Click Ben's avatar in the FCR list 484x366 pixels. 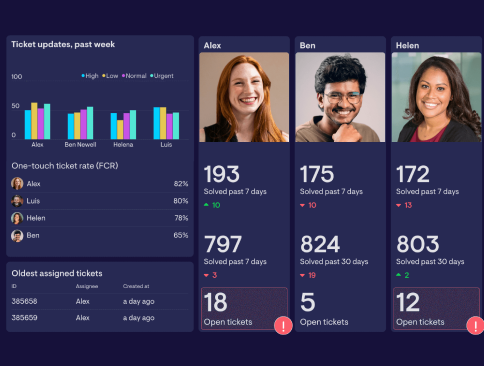(x=17, y=236)
